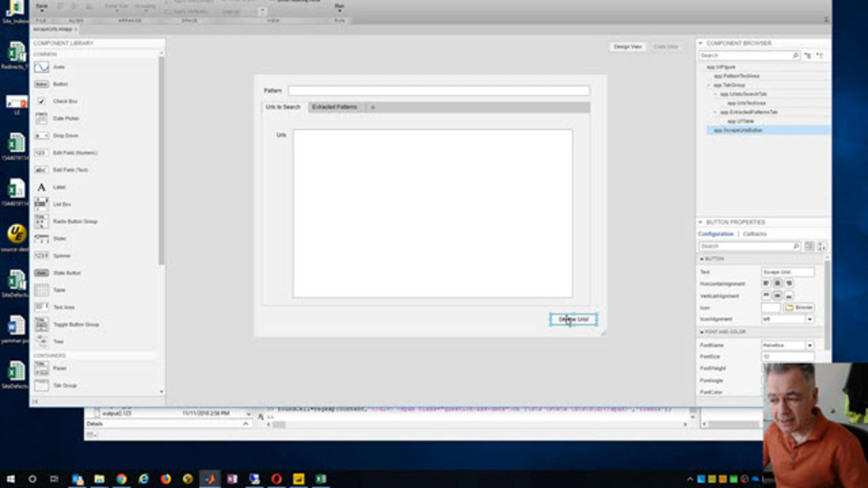This screenshot has height=488, width=868.
Task: Select the Tree component icon
Action: (41, 342)
